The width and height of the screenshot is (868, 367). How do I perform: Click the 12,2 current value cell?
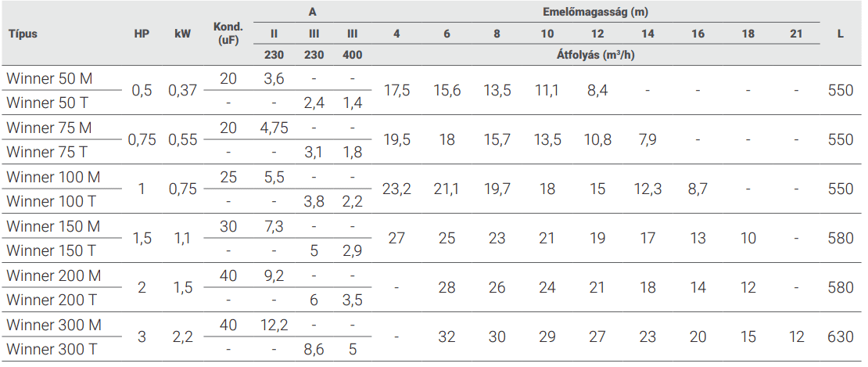(x=274, y=325)
